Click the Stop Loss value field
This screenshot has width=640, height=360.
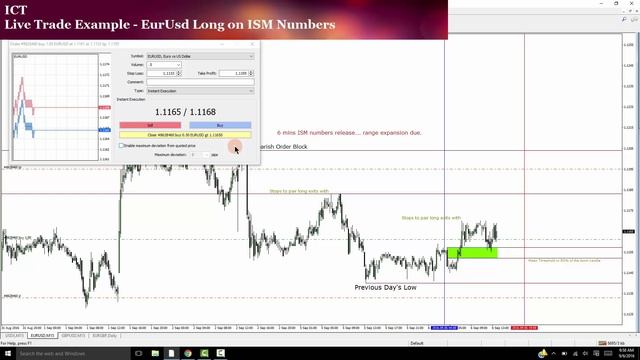coord(161,73)
